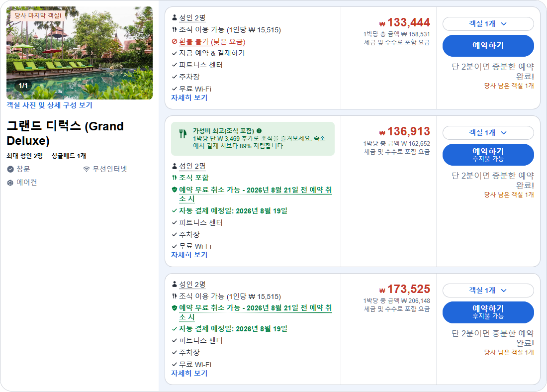
Task: Click the 그랜드 디럭스 (Grand Deluxe) room title
Action: click(x=65, y=133)
